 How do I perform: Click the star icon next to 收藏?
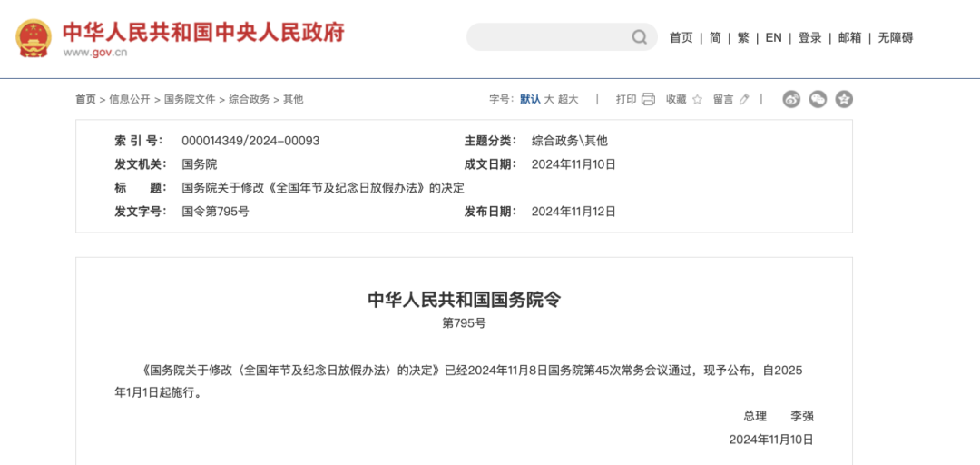[697, 99]
